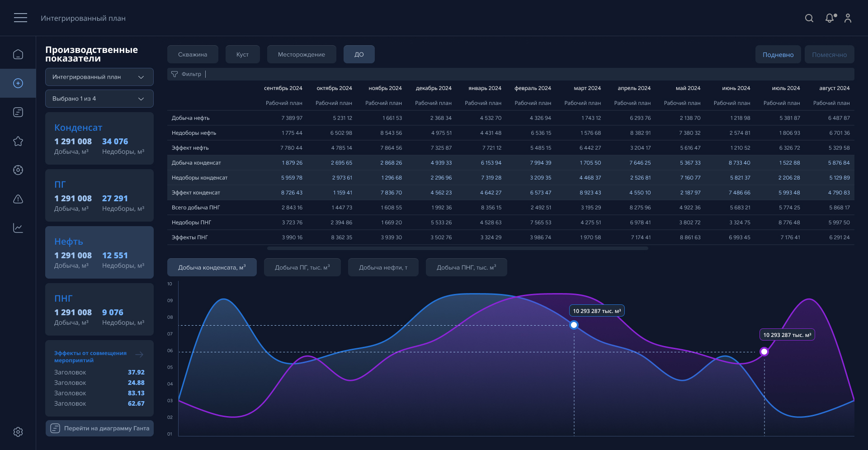Open the Выбрано 1 из 4 dropdown
868x450 pixels.
[x=99, y=99]
